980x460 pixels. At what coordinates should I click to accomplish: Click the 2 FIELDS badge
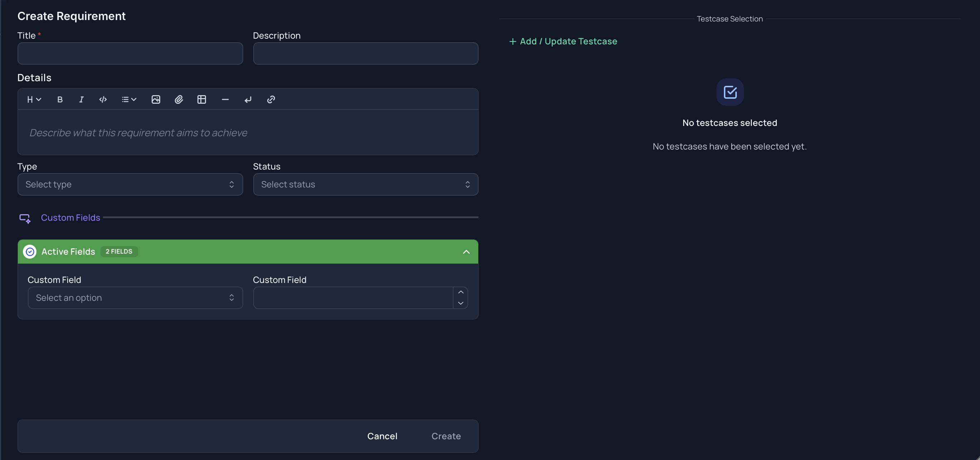(x=119, y=251)
